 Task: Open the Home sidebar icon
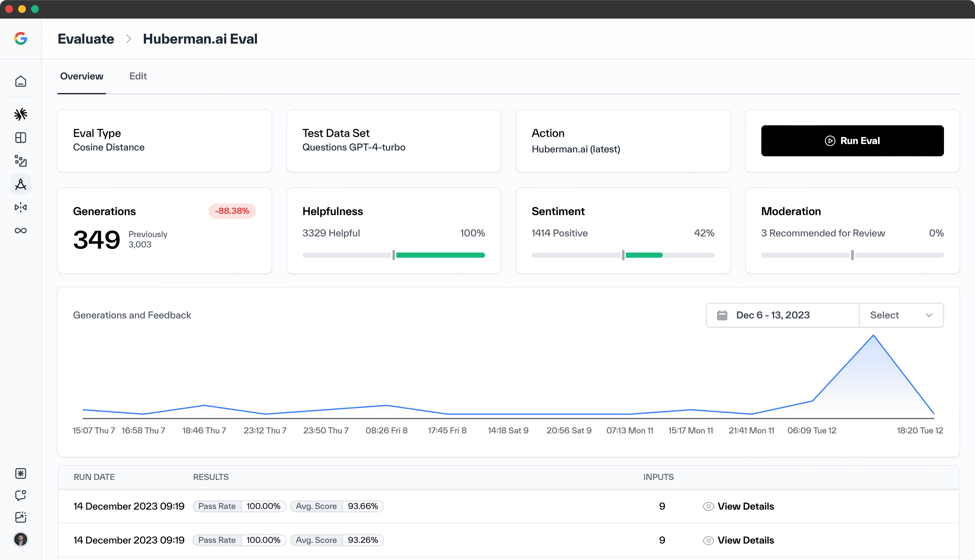[21, 81]
